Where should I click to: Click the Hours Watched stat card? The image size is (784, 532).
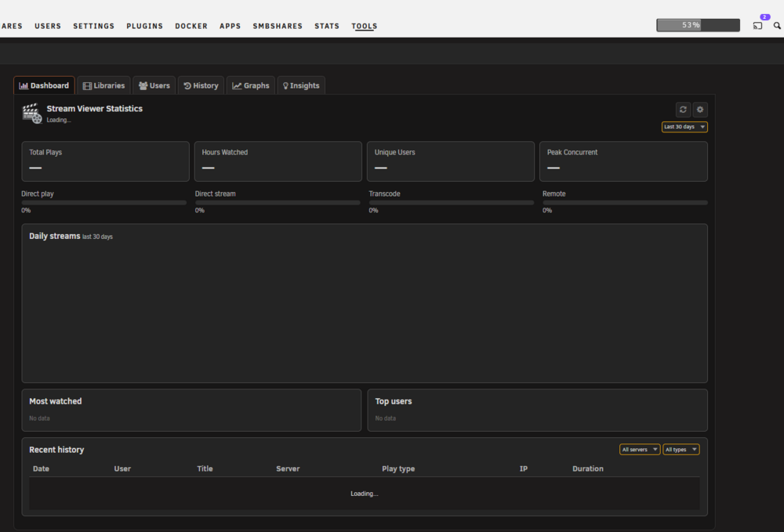[x=278, y=161]
